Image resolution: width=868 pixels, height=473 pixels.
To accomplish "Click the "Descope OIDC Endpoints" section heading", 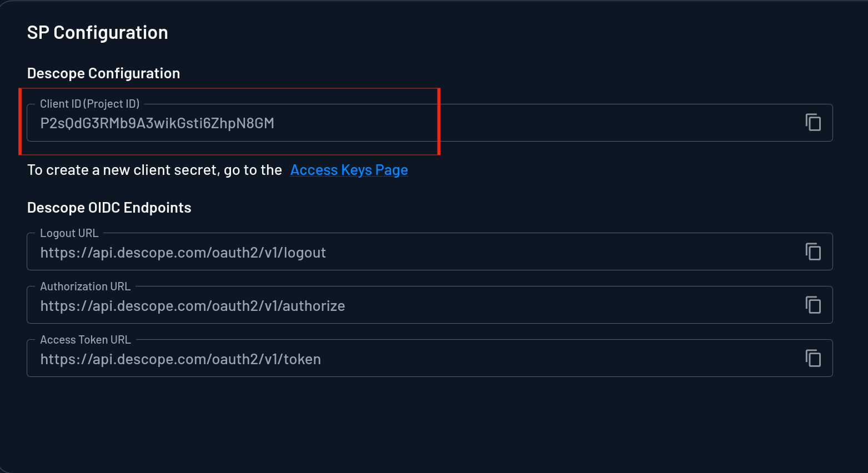I will [x=109, y=208].
